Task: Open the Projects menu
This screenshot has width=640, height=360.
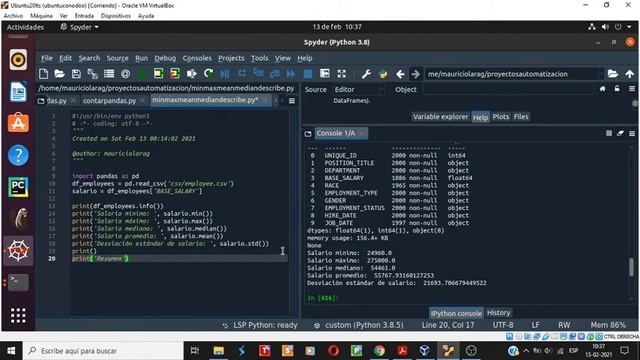Action: [231, 58]
